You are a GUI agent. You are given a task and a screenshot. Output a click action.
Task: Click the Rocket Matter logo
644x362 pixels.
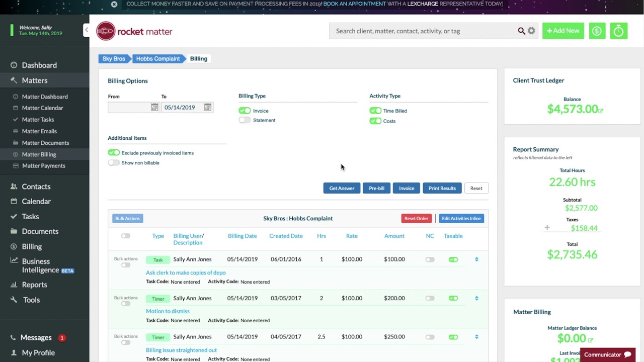pyautogui.click(x=134, y=31)
